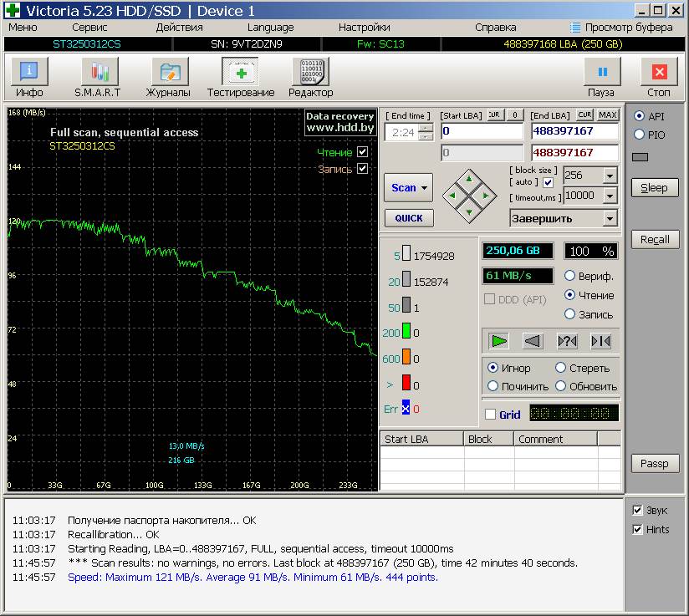Open the Сервис menu
This screenshot has width=689, height=616.
click(89, 28)
